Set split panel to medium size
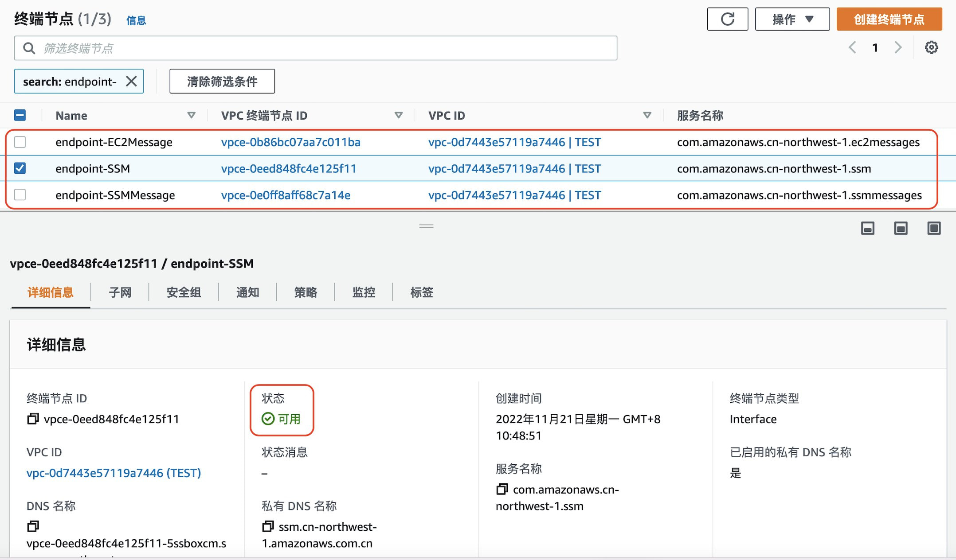This screenshot has width=956, height=560. point(901,228)
